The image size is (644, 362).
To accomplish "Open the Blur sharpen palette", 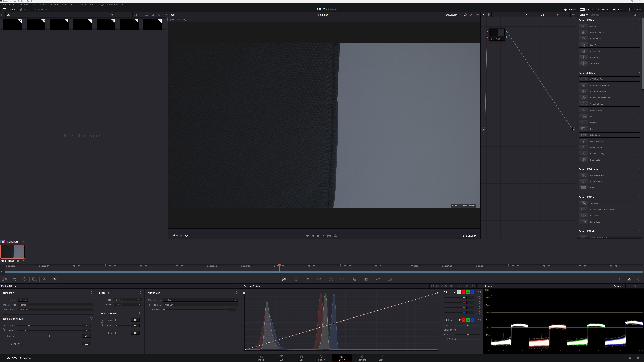I will pos(354,279).
